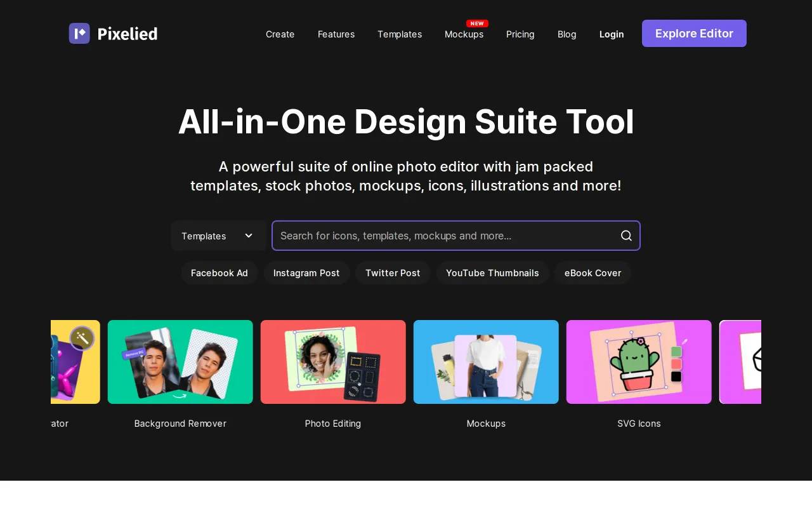
Task: Focus the search input field
Action: (456, 236)
